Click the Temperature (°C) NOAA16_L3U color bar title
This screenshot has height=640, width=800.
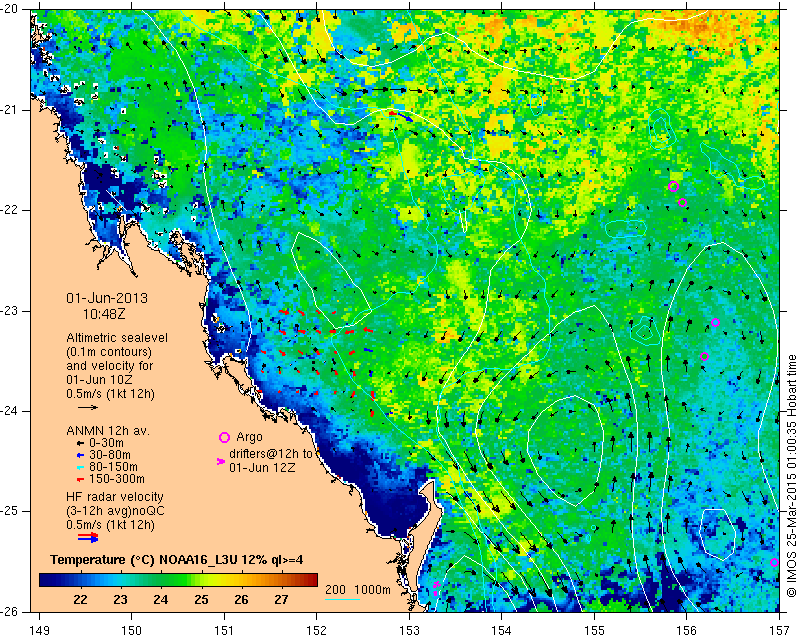coord(177,560)
